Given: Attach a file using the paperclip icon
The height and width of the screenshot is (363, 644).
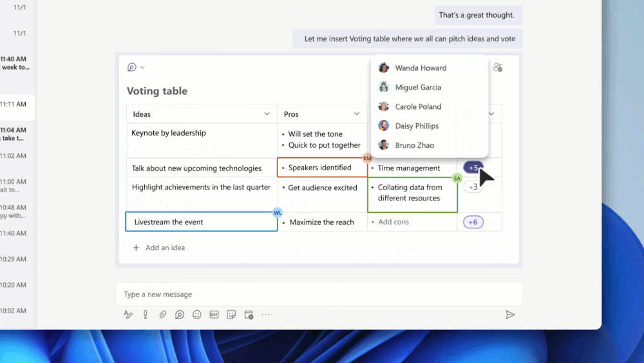Looking at the screenshot, I should 163,315.
